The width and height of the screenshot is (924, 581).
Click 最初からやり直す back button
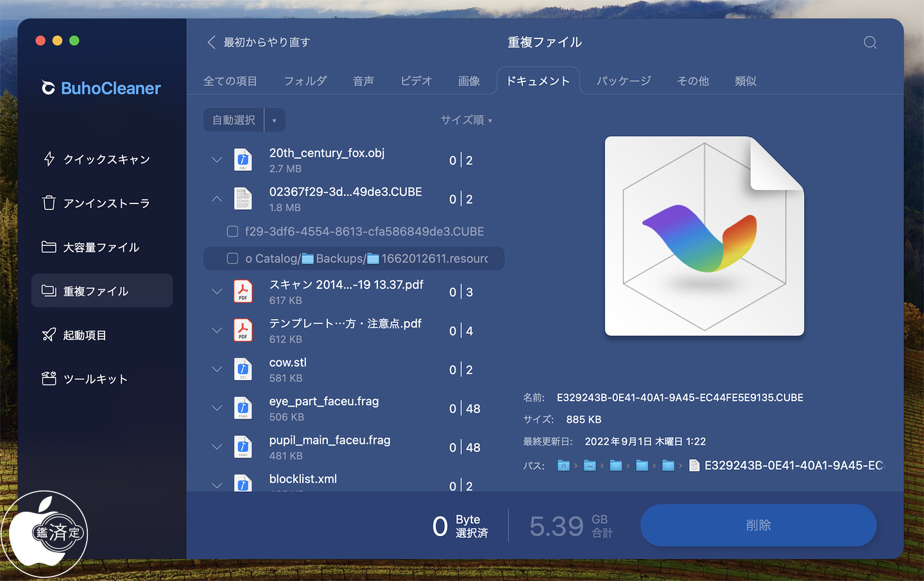point(259,42)
